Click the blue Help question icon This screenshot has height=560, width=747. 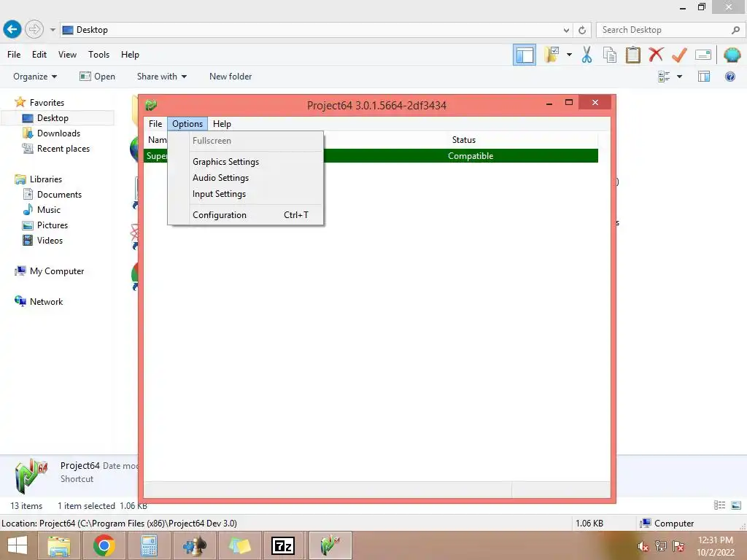(729, 77)
